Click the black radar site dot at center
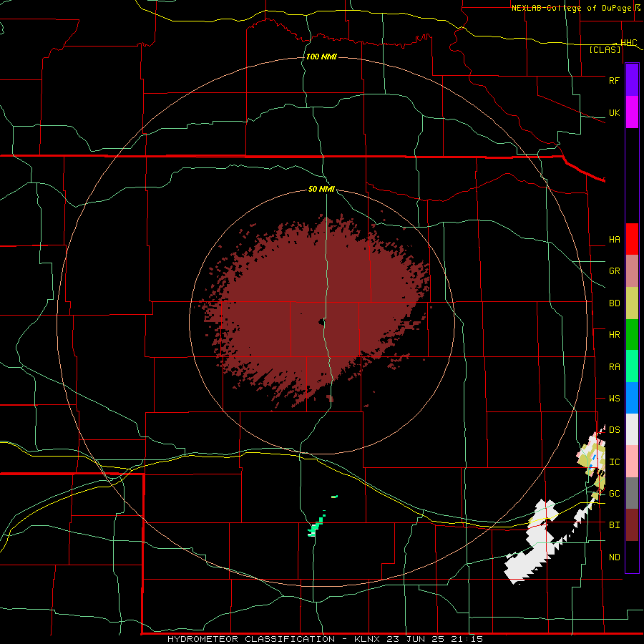 [321, 321]
